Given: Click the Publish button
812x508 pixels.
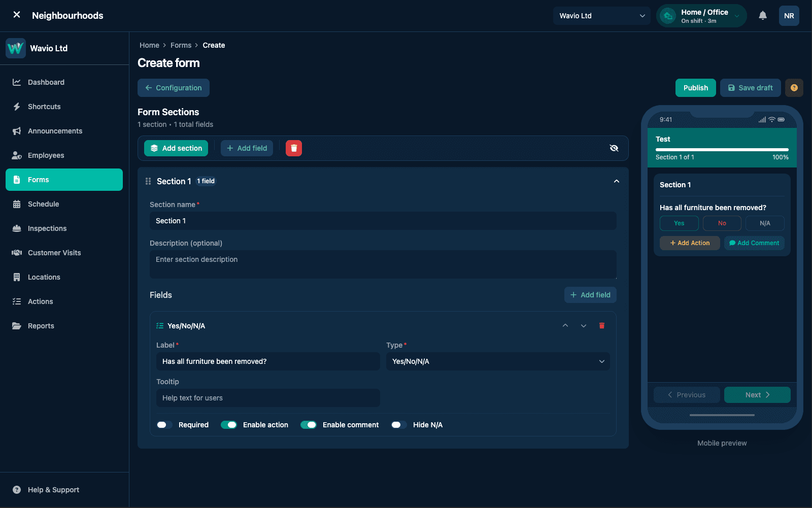Looking at the screenshot, I should coord(695,88).
